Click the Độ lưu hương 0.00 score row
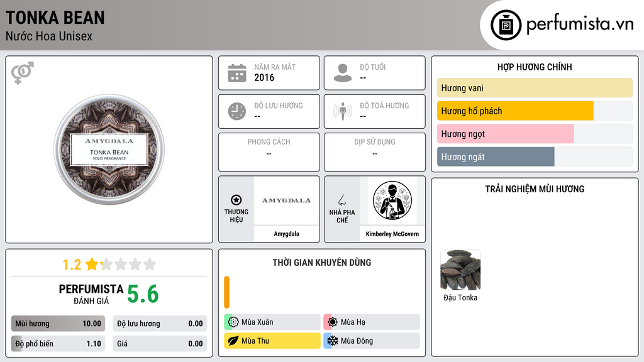The width and height of the screenshot is (644, 362). pos(160,324)
